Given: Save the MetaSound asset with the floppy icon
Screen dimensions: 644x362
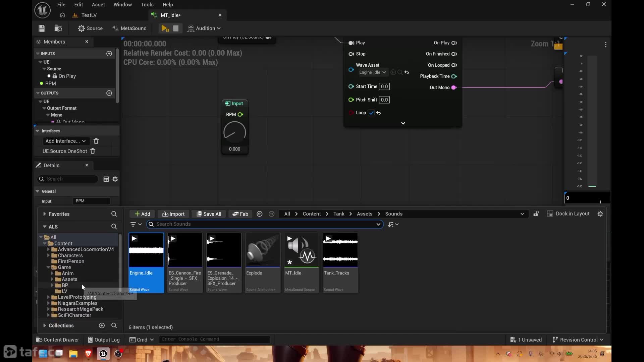Looking at the screenshot, I should [x=42, y=28].
